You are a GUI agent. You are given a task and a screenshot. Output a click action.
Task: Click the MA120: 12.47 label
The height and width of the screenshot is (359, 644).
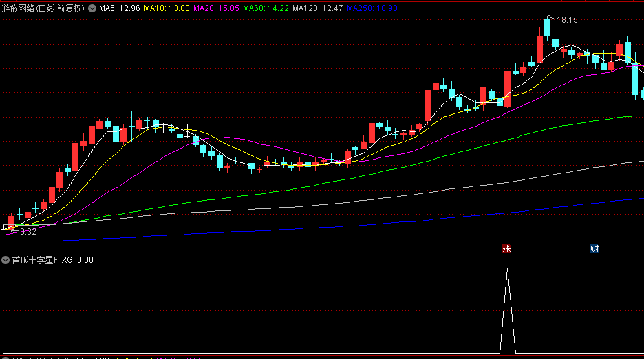(317, 8)
